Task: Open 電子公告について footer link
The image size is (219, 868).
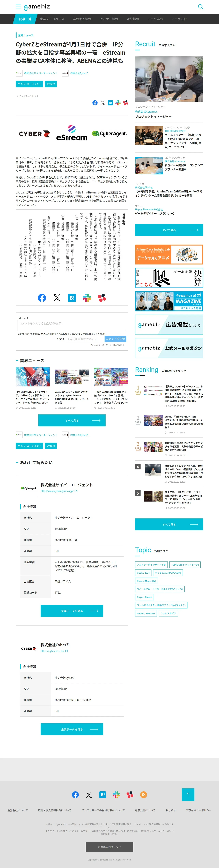Action: [x=145, y=810]
